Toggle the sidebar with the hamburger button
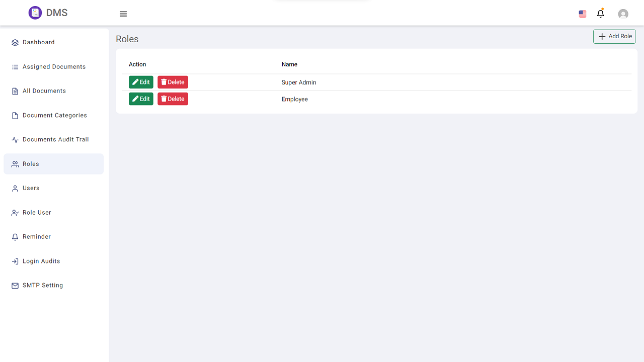 123,14
